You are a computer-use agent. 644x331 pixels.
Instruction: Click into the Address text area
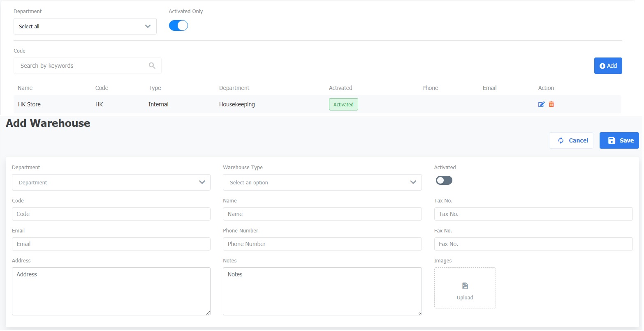coord(111,291)
